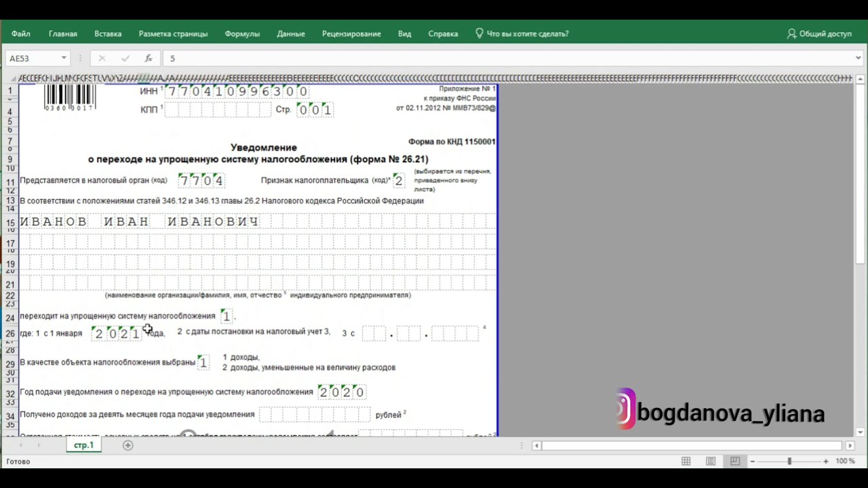Click the empty date boxes after '3 с'
This screenshot has height=488, width=868.
pos(420,333)
